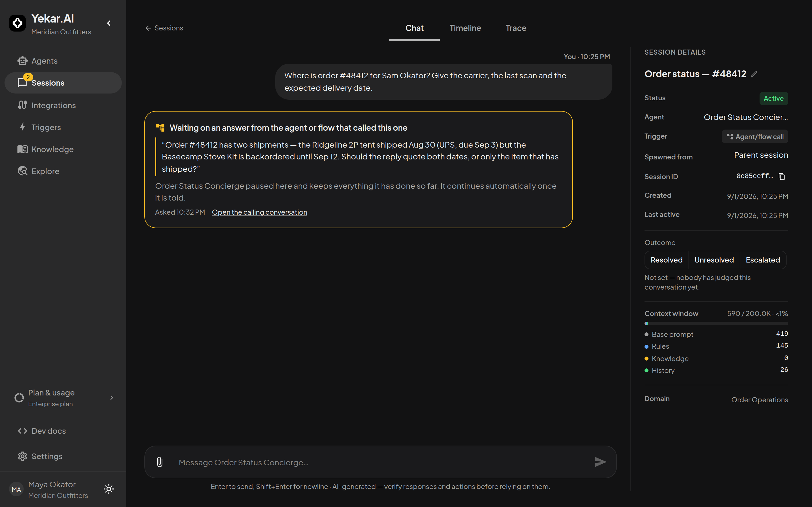Open the Agents page icon

pyautogui.click(x=23, y=61)
